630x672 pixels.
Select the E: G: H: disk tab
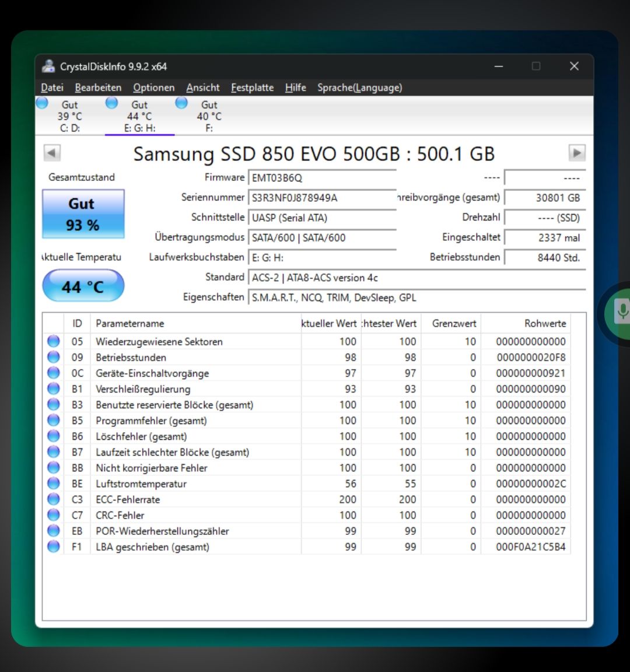(x=140, y=116)
